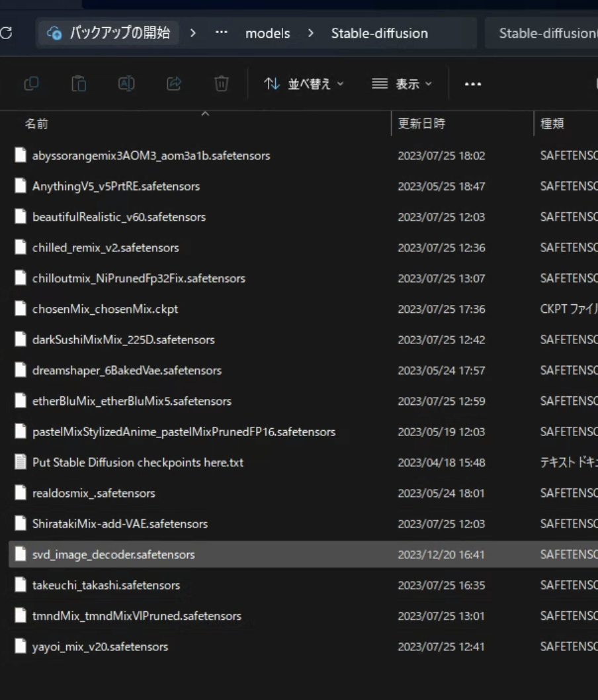Click date 2023/05/24 17:57

[441, 371]
